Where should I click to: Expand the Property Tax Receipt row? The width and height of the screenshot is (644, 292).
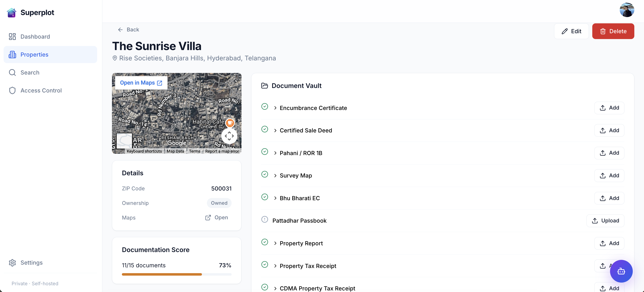275,266
